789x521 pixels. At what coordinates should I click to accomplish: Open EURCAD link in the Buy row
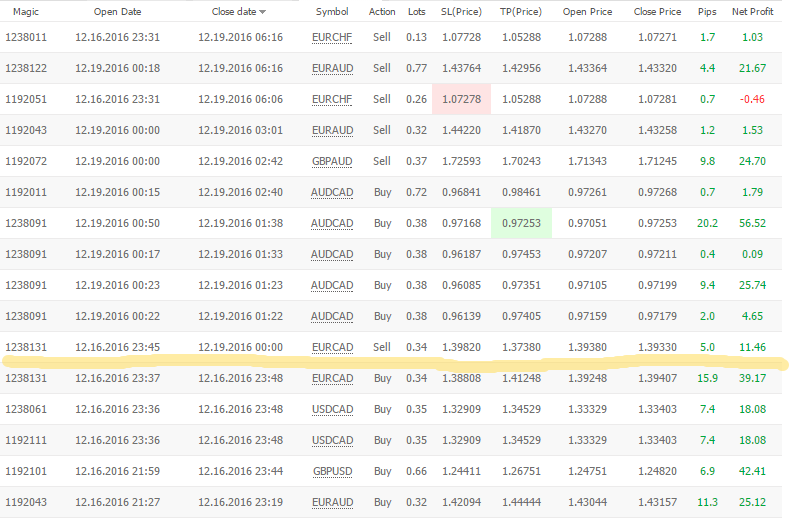coord(332,379)
